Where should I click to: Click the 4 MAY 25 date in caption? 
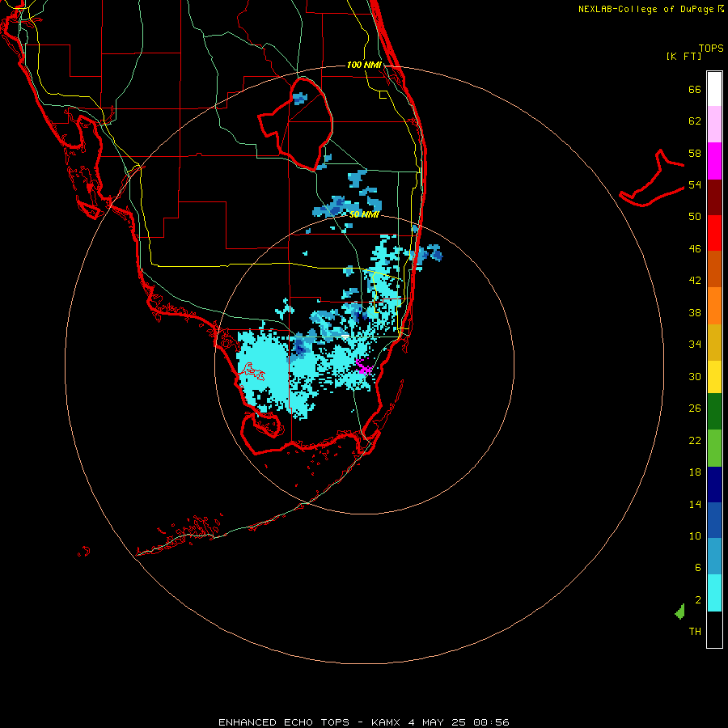point(437,722)
